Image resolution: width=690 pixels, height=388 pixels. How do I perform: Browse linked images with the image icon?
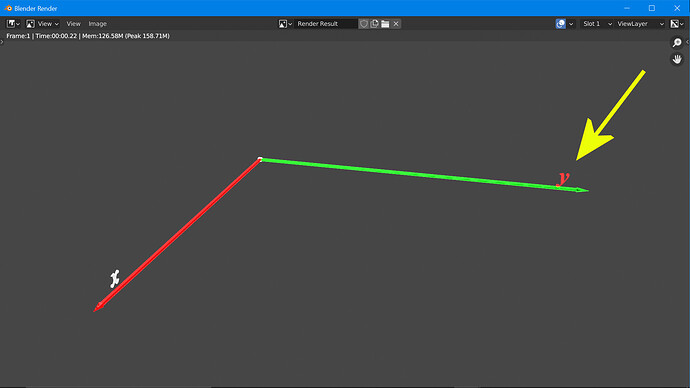[x=285, y=24]
